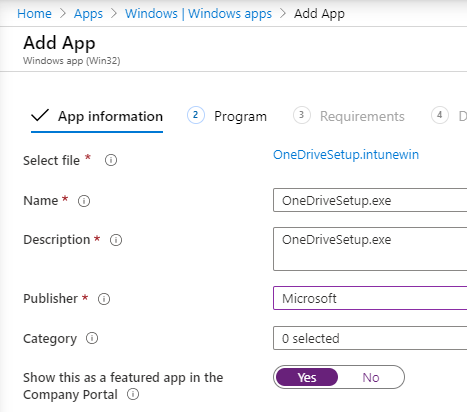The width and height of the screenshot is (467, 412).
Task: Click the Add App page heading
Action: click(59, 43)
